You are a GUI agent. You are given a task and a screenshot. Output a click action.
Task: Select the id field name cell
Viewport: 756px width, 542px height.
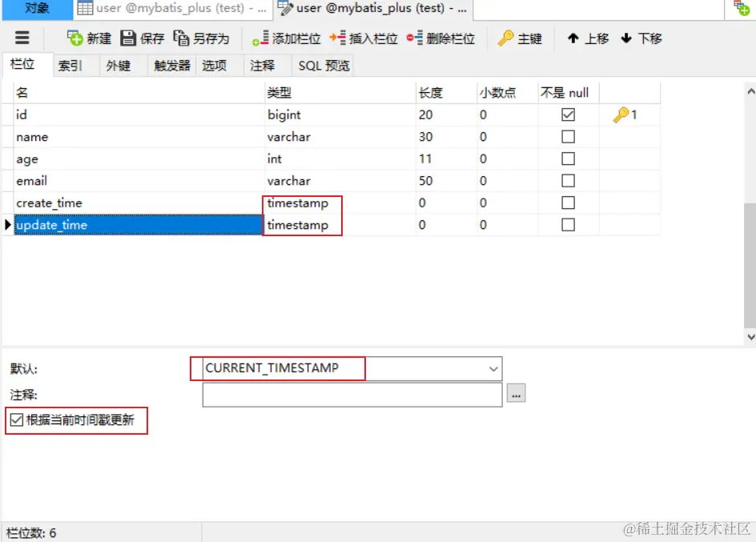point(139,114)
